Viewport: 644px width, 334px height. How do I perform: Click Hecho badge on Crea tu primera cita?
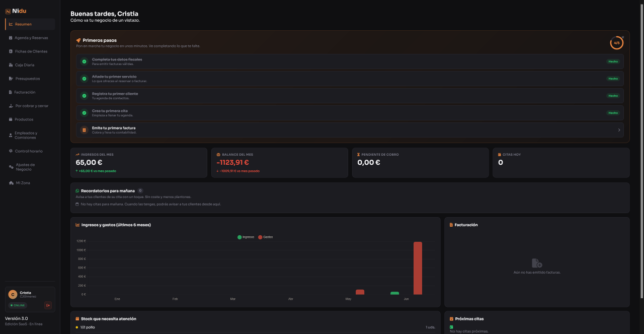coord(613,113)
